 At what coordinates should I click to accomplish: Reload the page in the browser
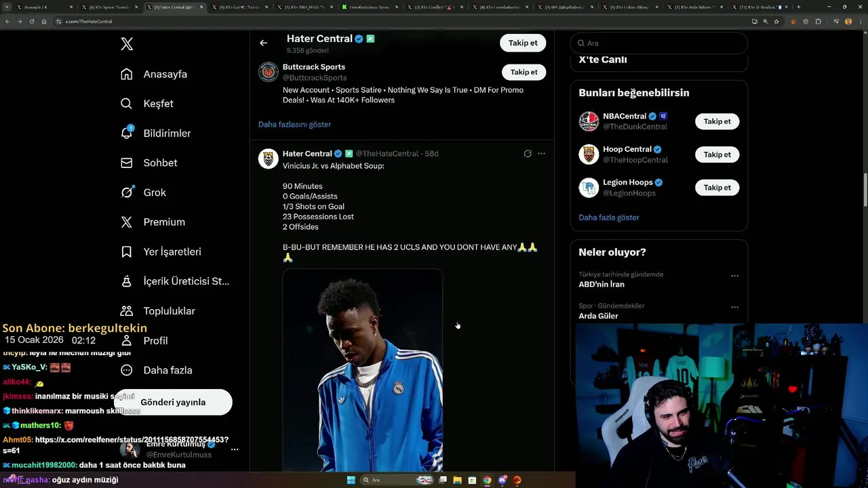pos(32,21)
